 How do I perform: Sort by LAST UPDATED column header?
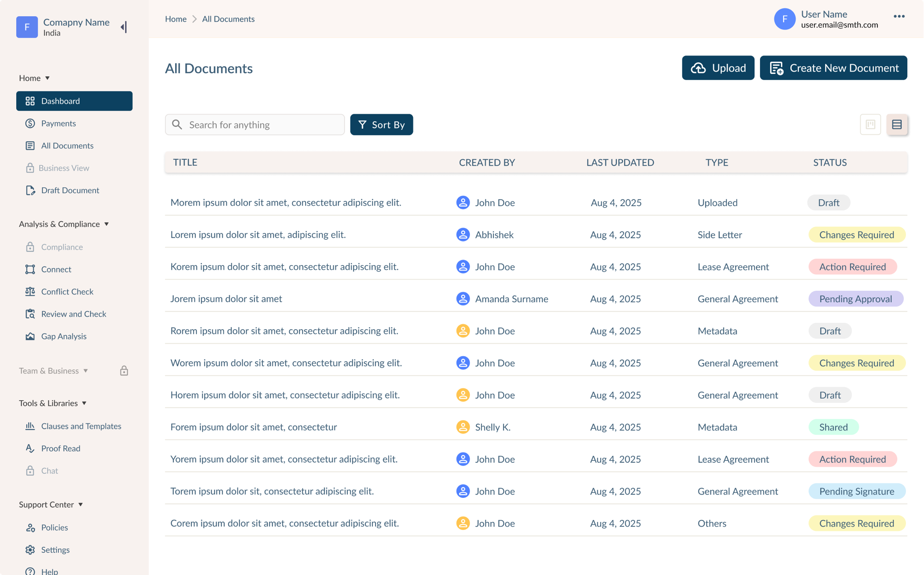pyautogui.click(x=620, y=162)
